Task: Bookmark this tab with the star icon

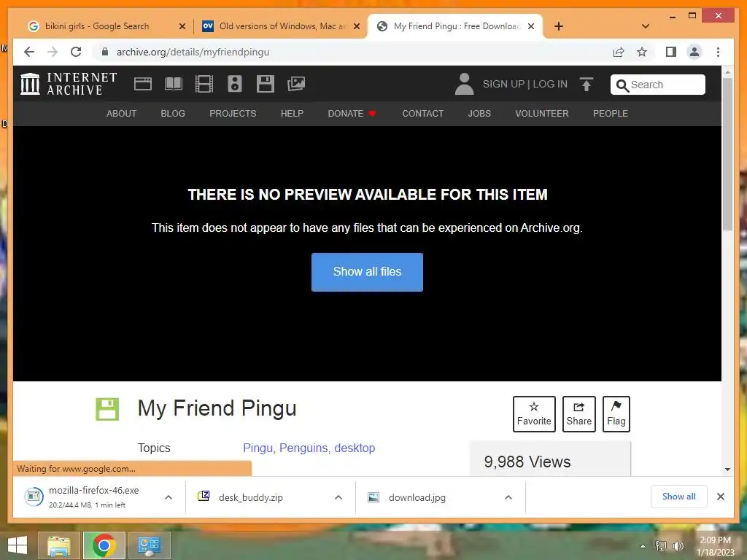Action: pyautogui.click(x=642, y=52)
